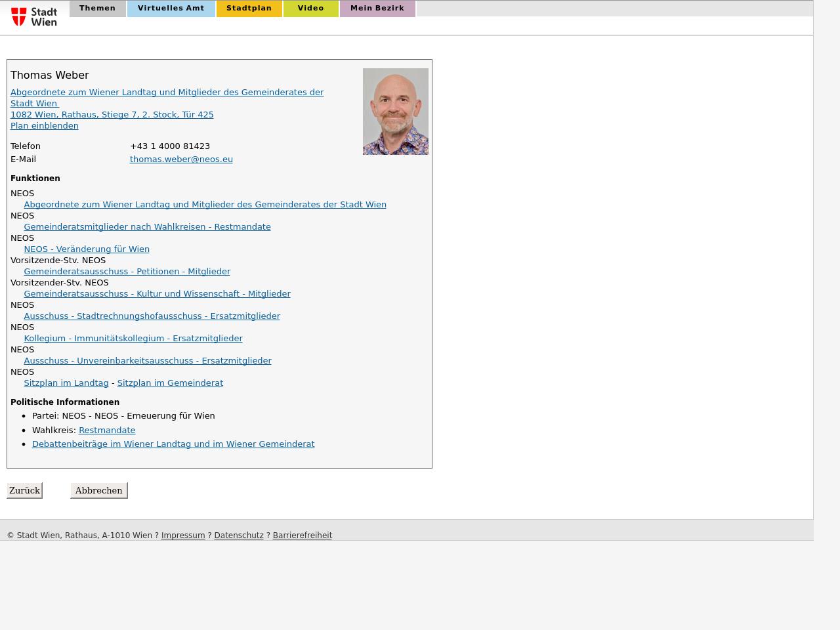Click Plan einblenden link
The image size is (840, 630).
point(45,125)
